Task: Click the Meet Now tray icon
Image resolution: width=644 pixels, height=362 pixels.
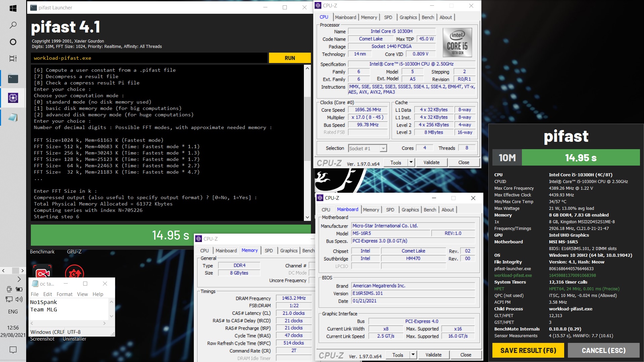Action: coord(9,289)
